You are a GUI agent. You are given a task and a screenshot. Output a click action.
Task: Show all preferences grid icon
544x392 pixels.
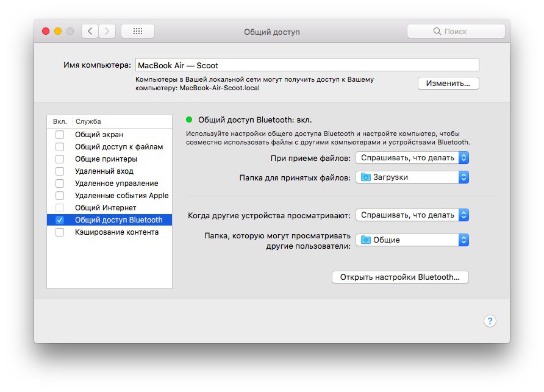pos(138,31)
